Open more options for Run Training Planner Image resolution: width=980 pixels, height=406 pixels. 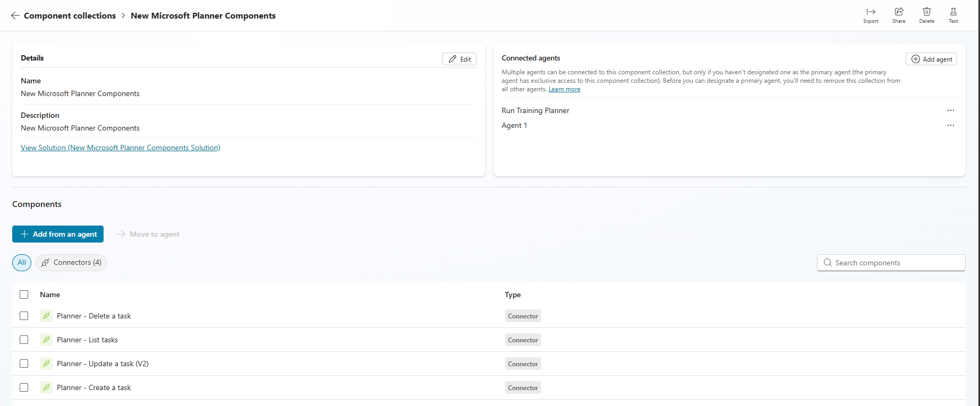(950, 110)
